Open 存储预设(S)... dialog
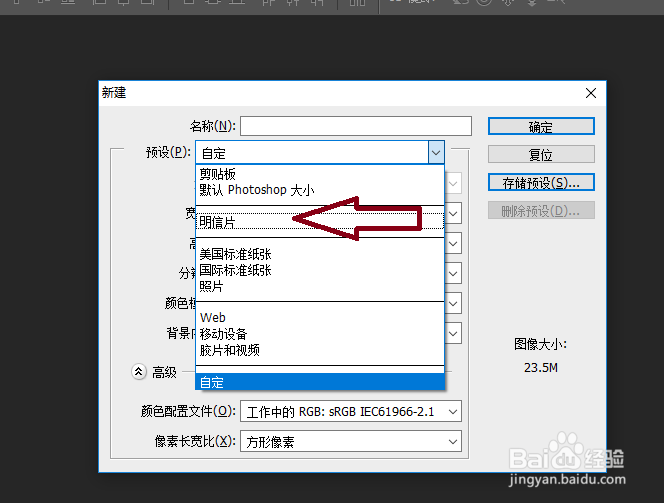Screen dimensions: 664x503 click(x=541, y=182)
